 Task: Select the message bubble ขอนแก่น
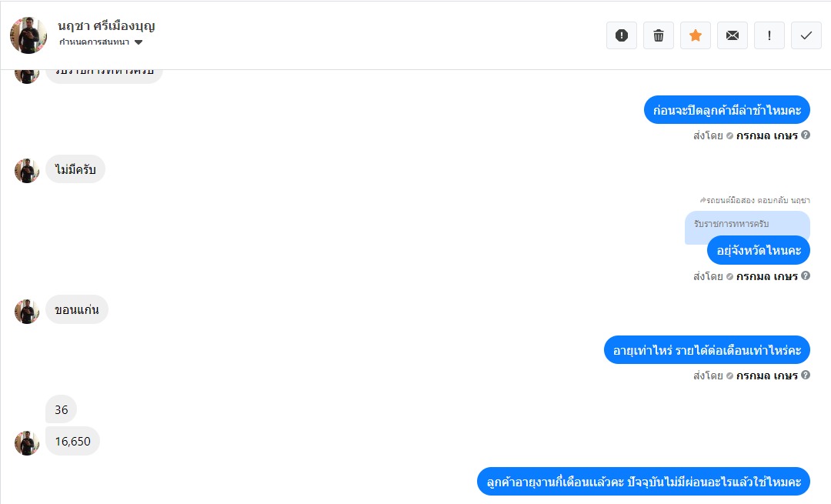tap(77, 309)
